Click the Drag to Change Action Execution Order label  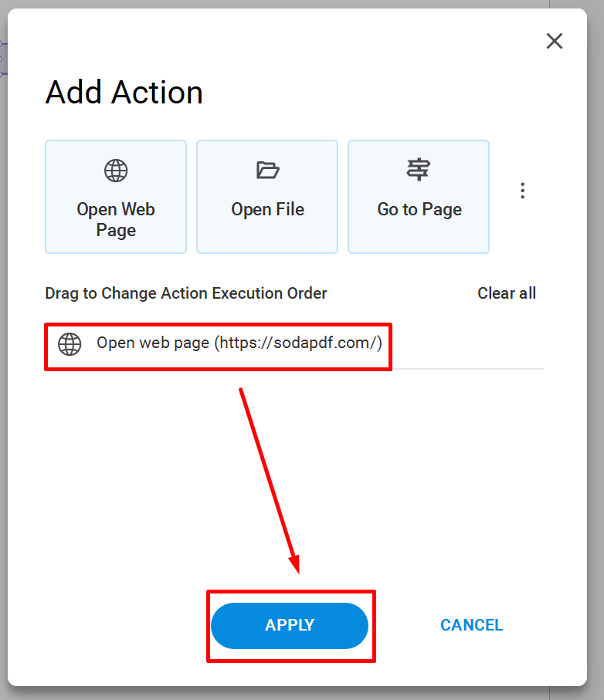(x=186, y=293)
